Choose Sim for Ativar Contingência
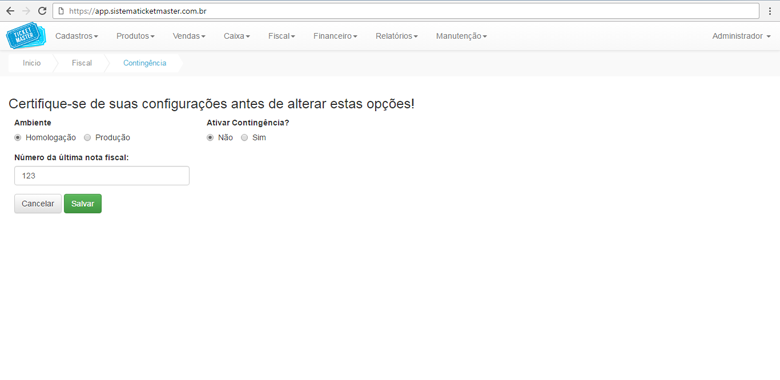The image size is (780, 380). [x=244, y=138]
